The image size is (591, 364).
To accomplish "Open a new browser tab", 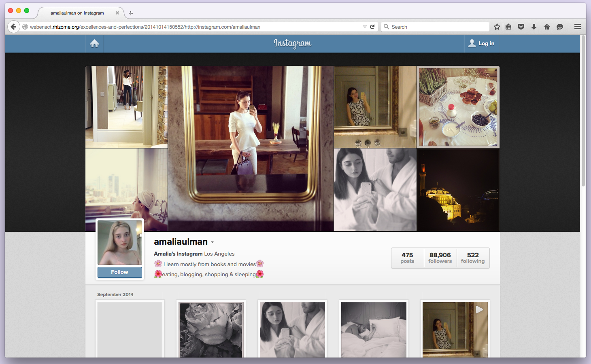I will 130,13.
